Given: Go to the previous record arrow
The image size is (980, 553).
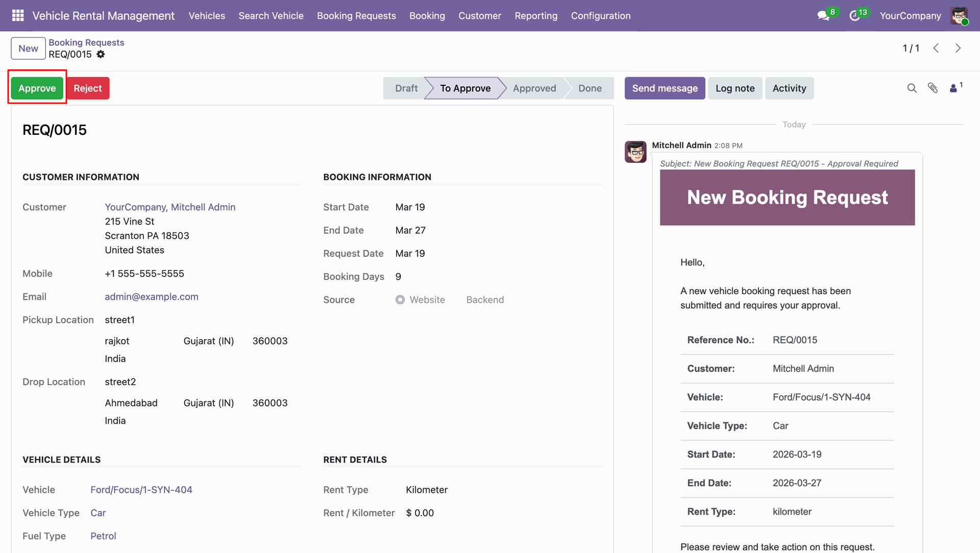Looking at the screenshot, I should click(x=936, y=48).
